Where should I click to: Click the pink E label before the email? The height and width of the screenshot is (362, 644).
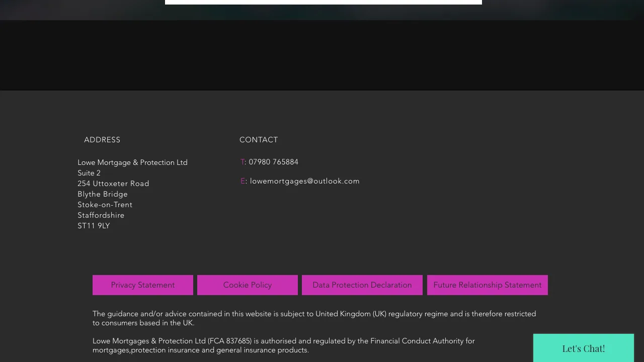(243, 181)
